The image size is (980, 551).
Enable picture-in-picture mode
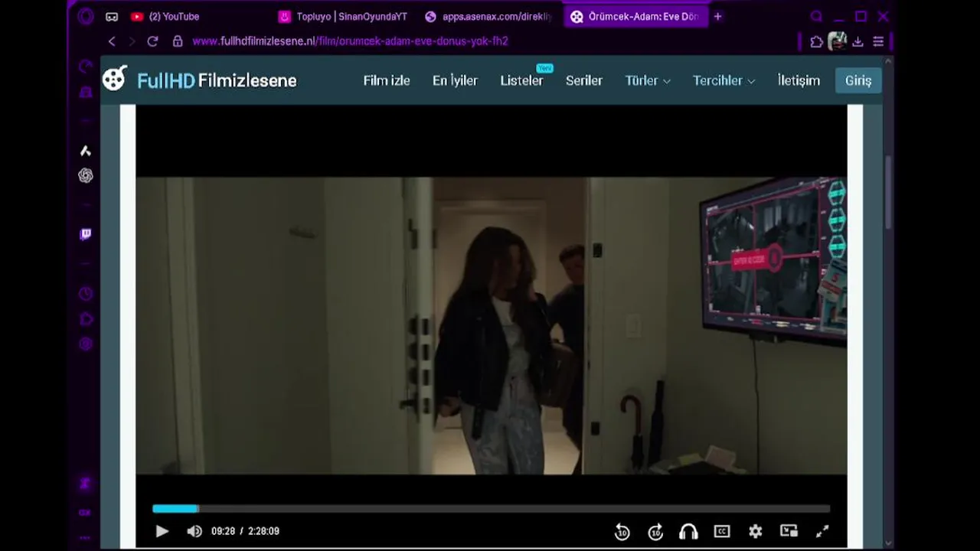coord(789,531)
